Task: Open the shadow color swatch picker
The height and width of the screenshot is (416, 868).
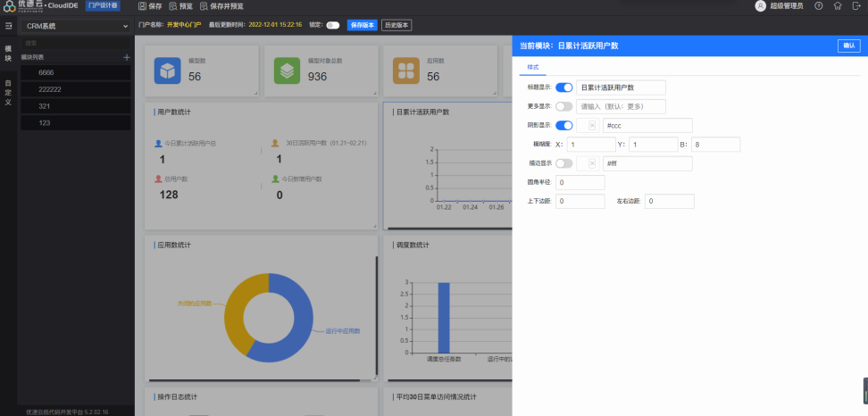Action: tap(588, 126)
